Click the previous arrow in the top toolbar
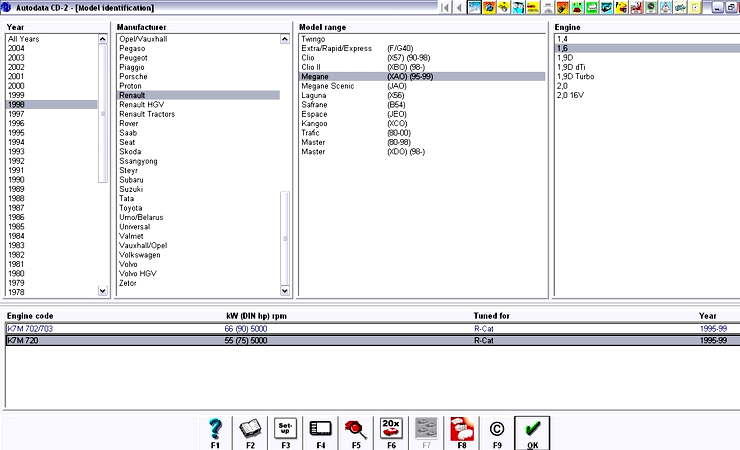 click(459, 8)
